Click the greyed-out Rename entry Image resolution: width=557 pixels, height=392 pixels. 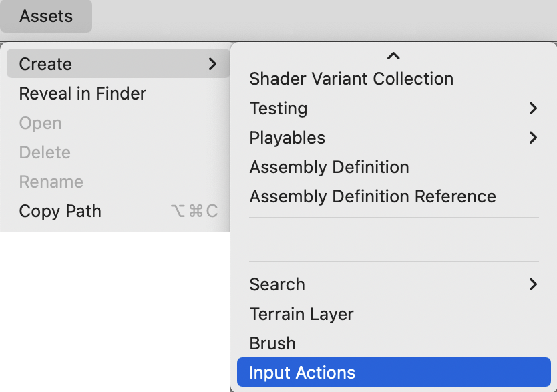(x=51, y=182)
